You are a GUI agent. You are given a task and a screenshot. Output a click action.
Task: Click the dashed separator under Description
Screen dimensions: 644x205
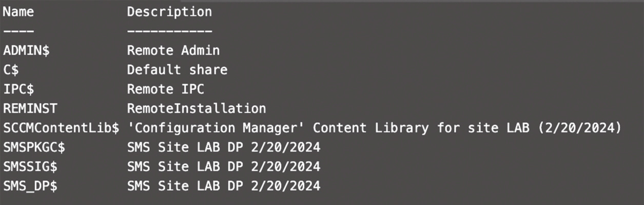(169, 31)
